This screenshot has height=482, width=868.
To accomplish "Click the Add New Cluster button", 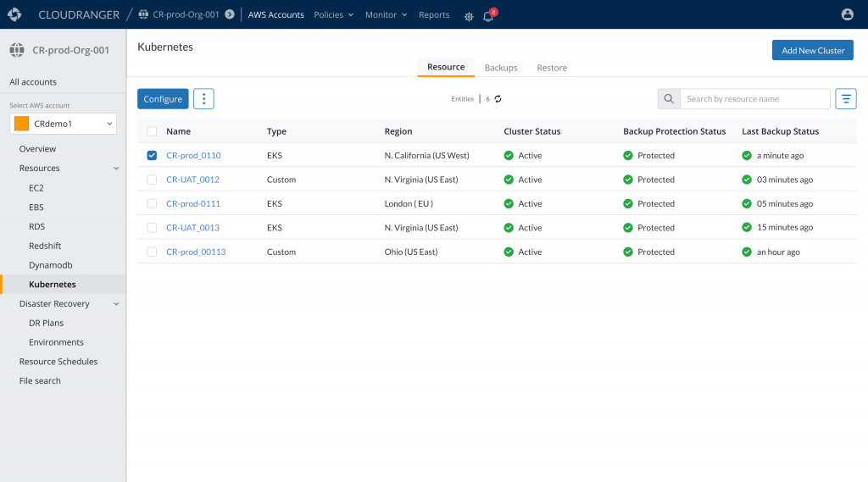I will point(812,50).
